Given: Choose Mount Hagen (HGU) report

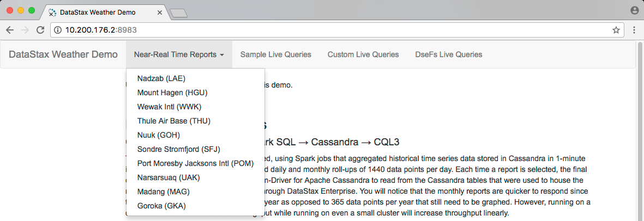Looking at the screenshot, I should click(172, 93).
